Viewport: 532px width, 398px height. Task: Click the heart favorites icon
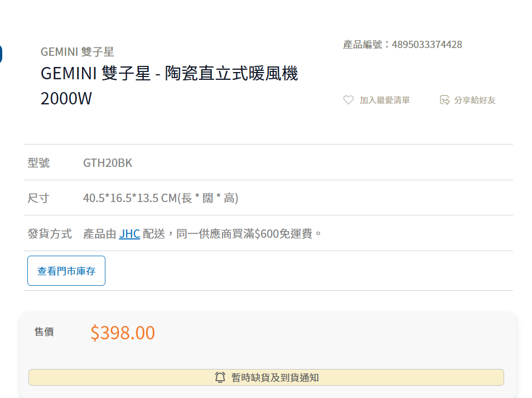click(349, 100)
